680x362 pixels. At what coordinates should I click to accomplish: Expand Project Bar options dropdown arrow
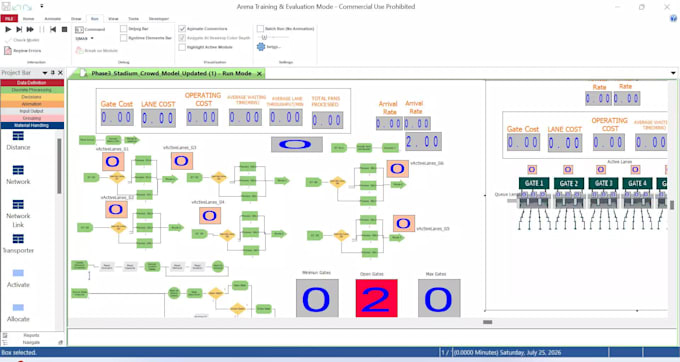(45, 73)
